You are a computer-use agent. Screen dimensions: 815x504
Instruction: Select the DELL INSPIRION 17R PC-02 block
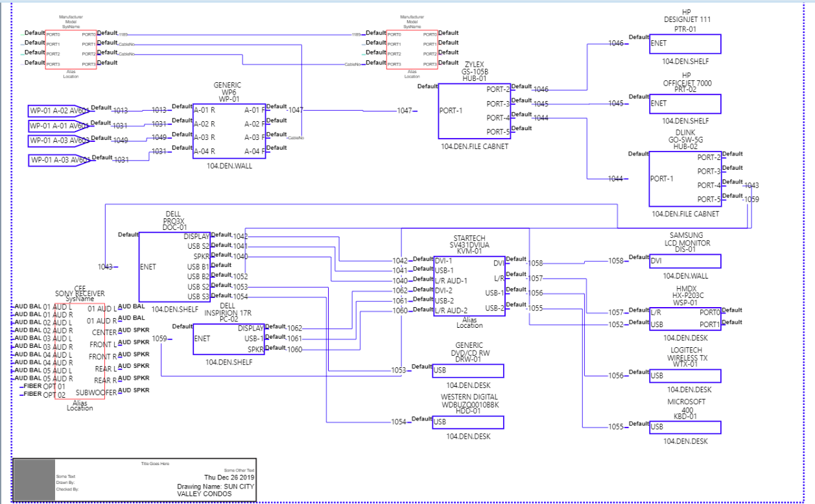pyautogui.click(x=229, y=338)
